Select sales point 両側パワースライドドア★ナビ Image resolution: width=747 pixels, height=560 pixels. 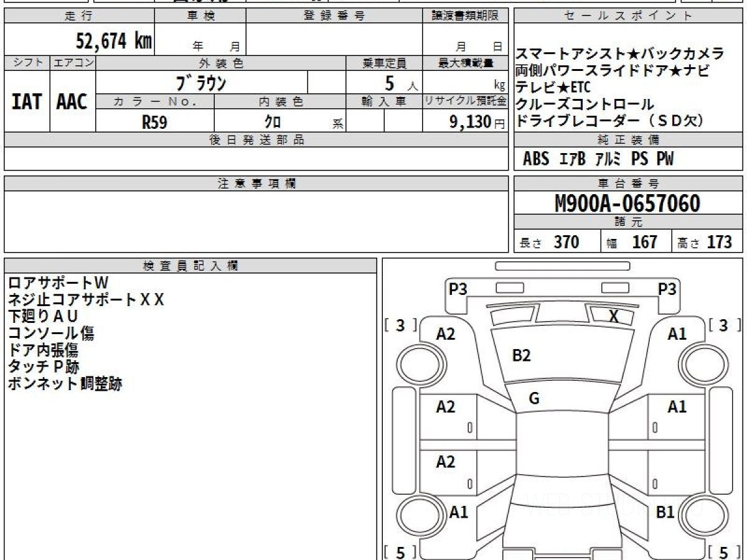coord(613,70)
